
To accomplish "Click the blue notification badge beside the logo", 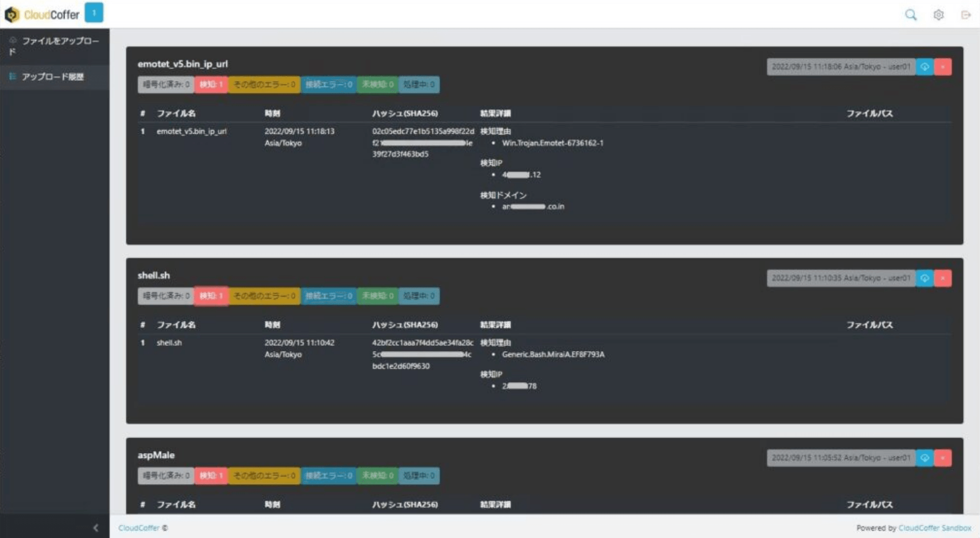I will [94, 13].
